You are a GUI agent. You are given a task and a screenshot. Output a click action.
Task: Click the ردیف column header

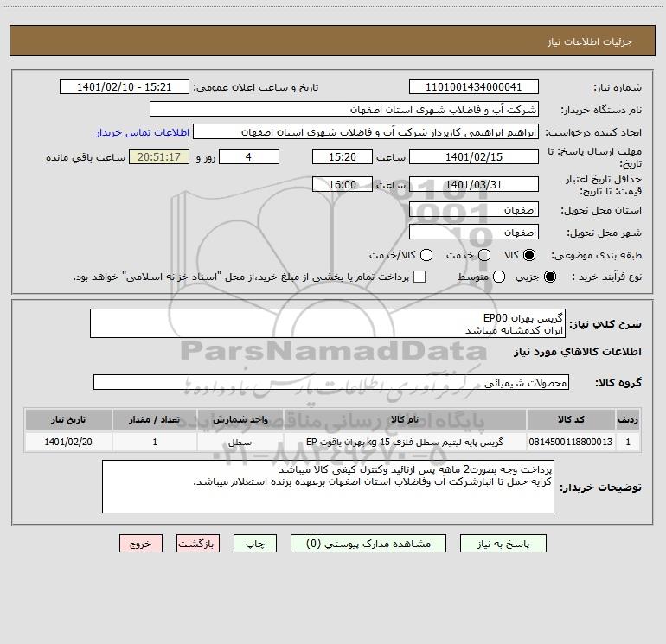pyautogui.click(x=628, y=419)
